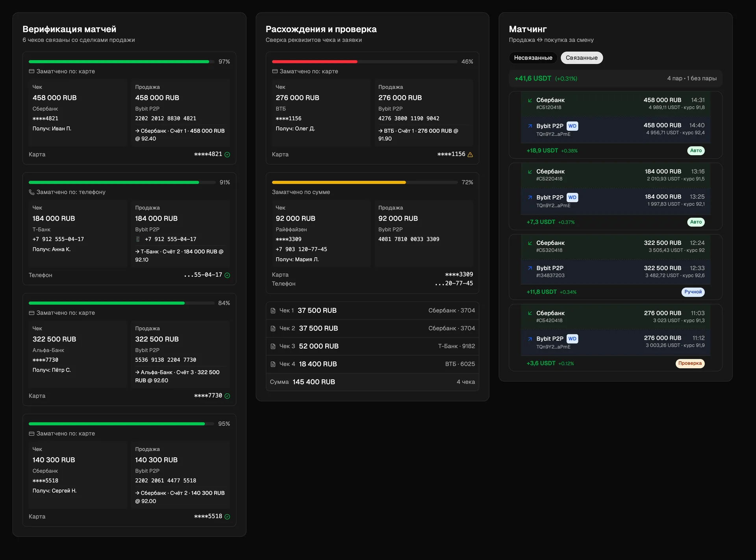Image resolution: width=756 pixels, height=560 pixels.
Task: Open Чек 4 row 18 400 RUB ВТБ
Action: click(372, 364)
